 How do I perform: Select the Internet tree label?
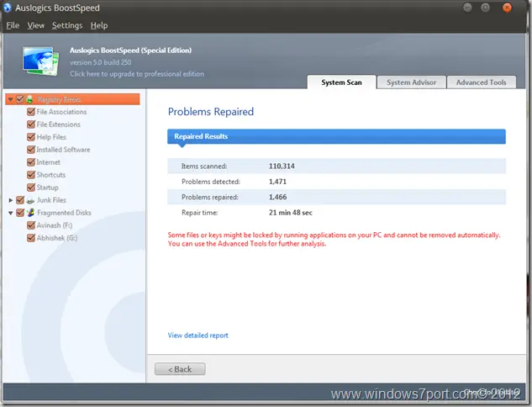(48, 162)
